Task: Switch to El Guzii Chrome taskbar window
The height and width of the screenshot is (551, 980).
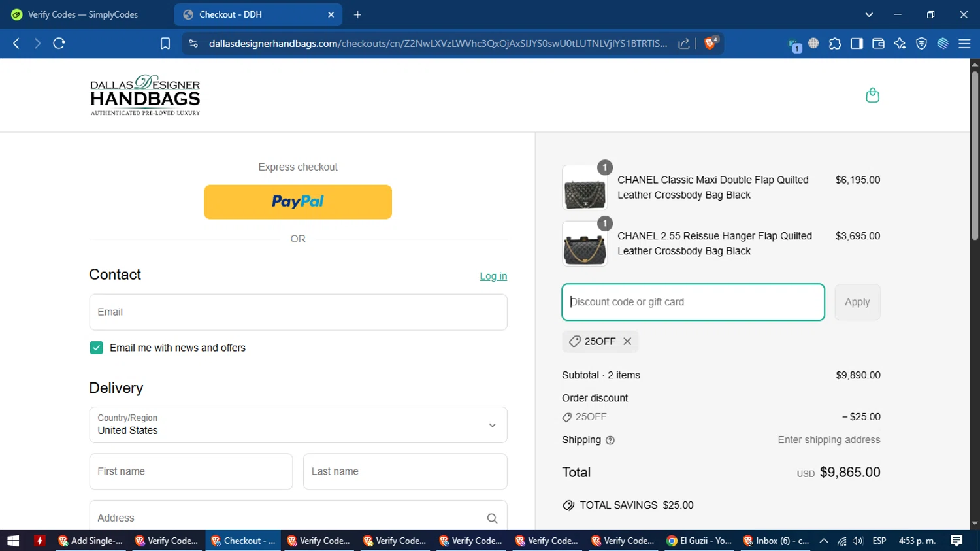Action: coord(699,541)
